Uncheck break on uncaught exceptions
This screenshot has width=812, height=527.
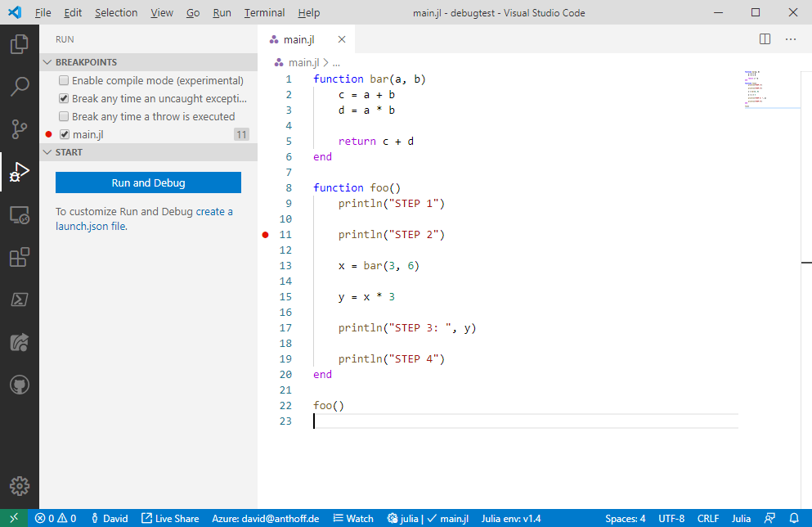[63, 98]
